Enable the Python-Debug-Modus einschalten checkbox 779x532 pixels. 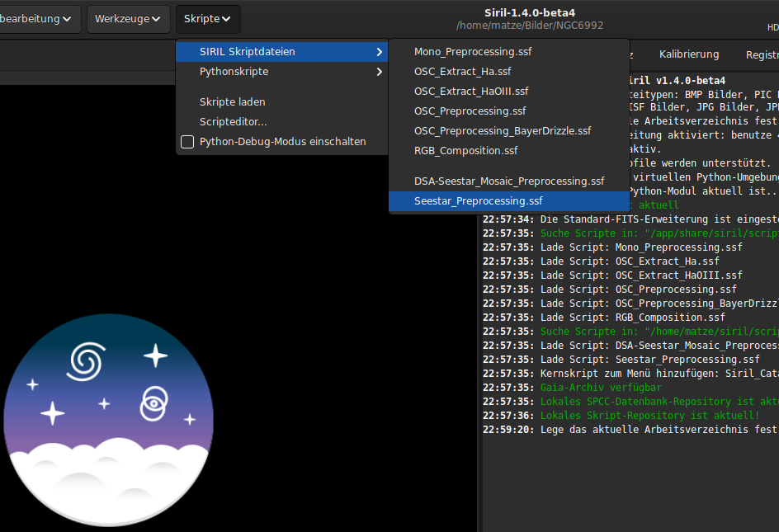click(x=187, y=142)
